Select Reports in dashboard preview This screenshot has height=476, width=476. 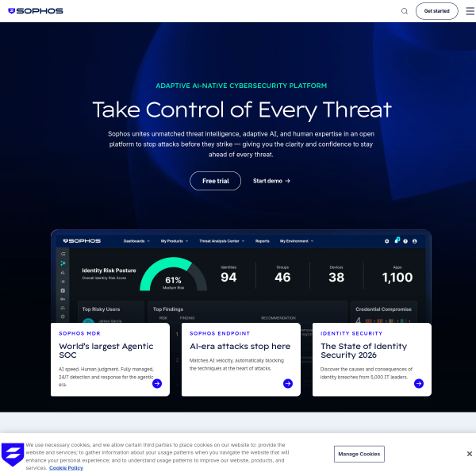pyautogui.click(x=263, y=241)
